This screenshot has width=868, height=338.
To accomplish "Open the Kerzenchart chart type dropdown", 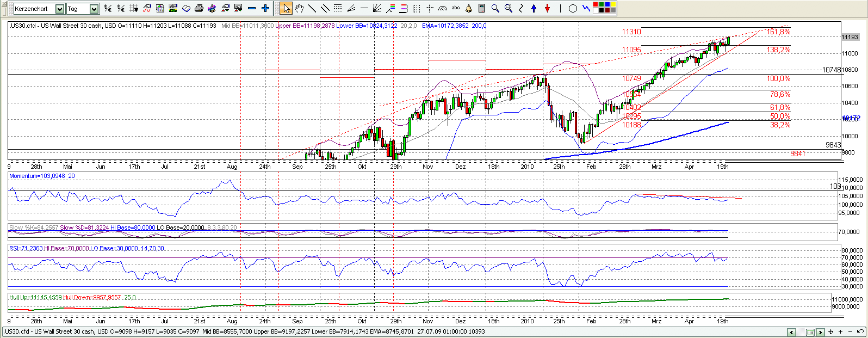I will point(60,9).
